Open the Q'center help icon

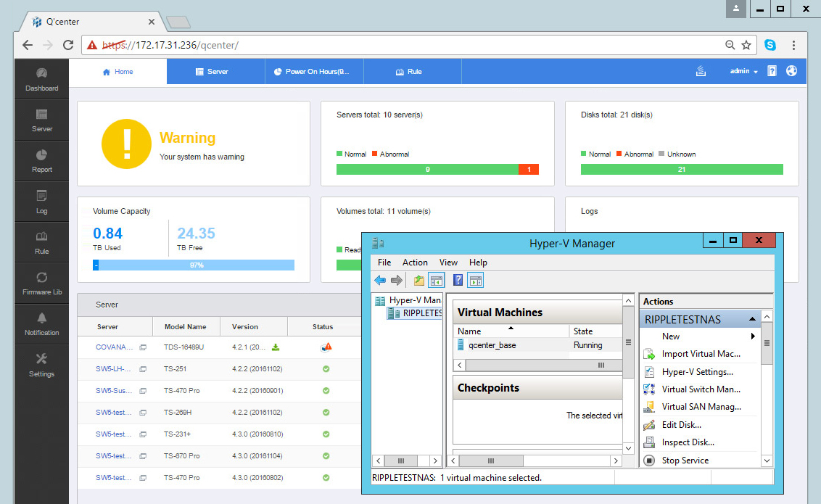(772, 71)
